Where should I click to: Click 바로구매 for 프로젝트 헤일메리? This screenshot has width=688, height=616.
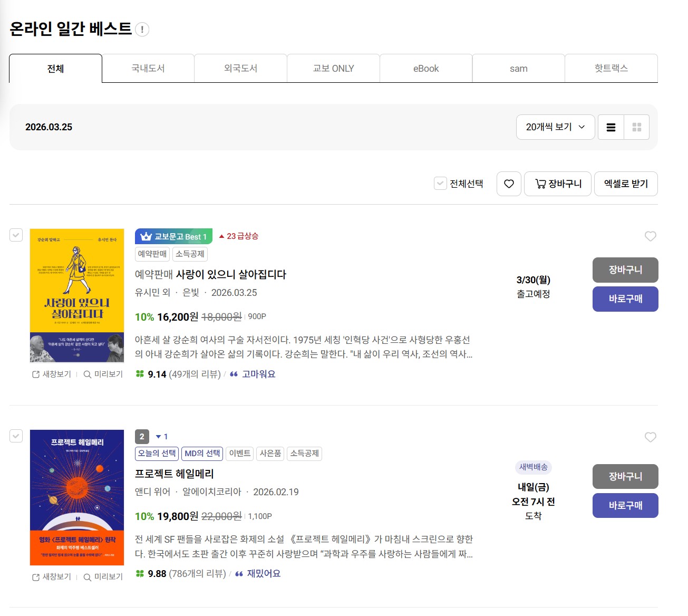[x=625, y=506]
